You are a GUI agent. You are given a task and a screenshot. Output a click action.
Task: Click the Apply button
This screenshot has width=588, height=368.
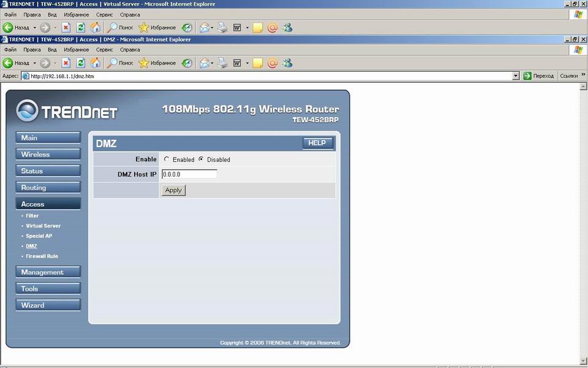[x=173, y=190]
